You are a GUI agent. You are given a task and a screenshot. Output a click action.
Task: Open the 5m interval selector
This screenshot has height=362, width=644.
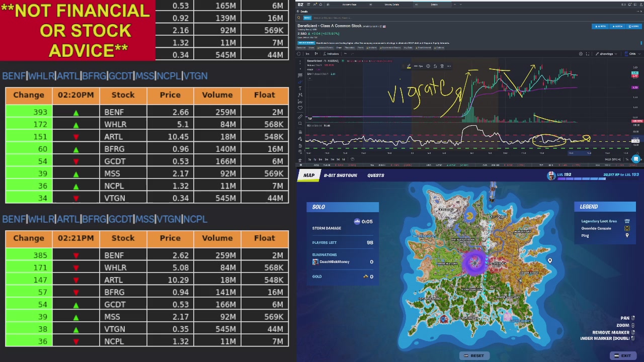(x=307, y=54)
